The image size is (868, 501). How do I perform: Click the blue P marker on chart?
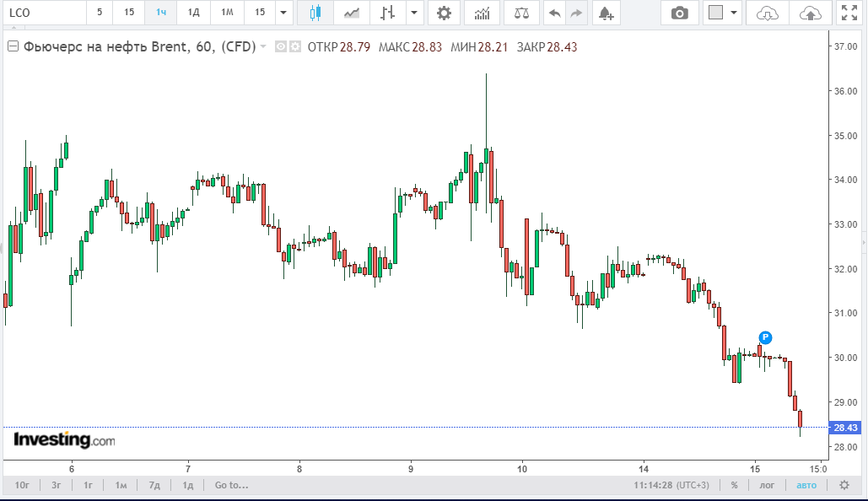765,337
